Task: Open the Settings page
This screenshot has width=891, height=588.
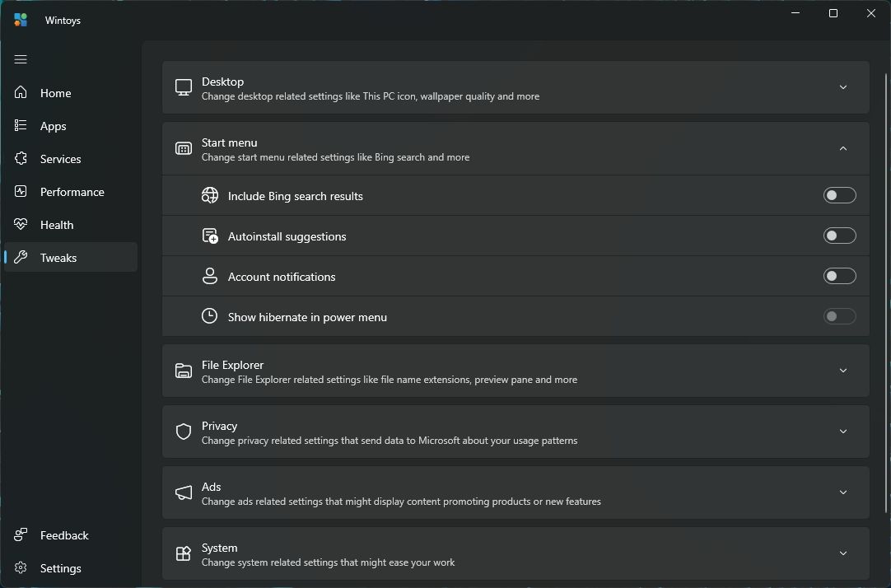Action: 21,567
